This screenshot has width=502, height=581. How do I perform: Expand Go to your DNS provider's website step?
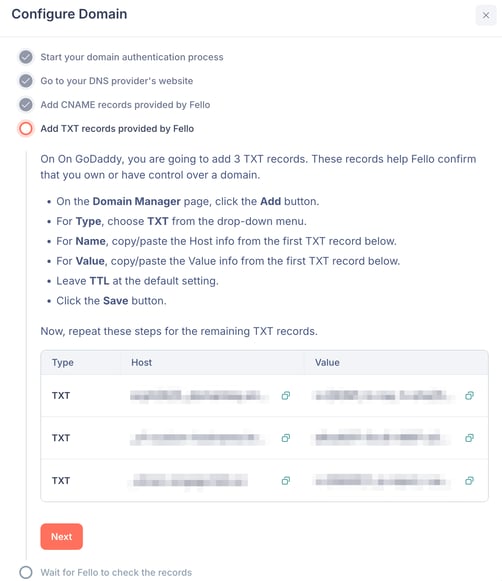pos(117,81)
